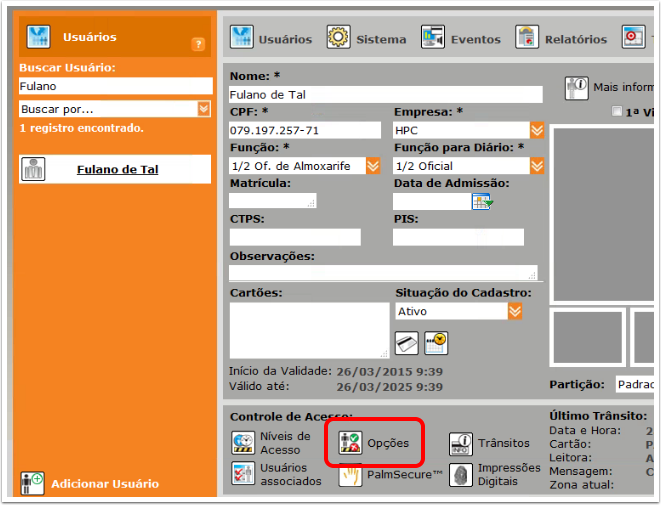The image size is (661, 505).
Task: Open Impressões Digitais label
Action: coord(509,474)
